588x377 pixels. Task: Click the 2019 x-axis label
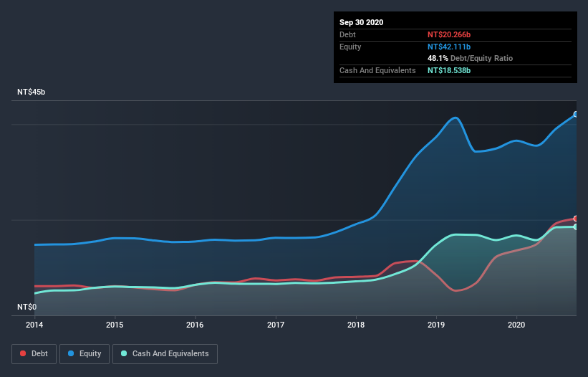tap(436, 325)
